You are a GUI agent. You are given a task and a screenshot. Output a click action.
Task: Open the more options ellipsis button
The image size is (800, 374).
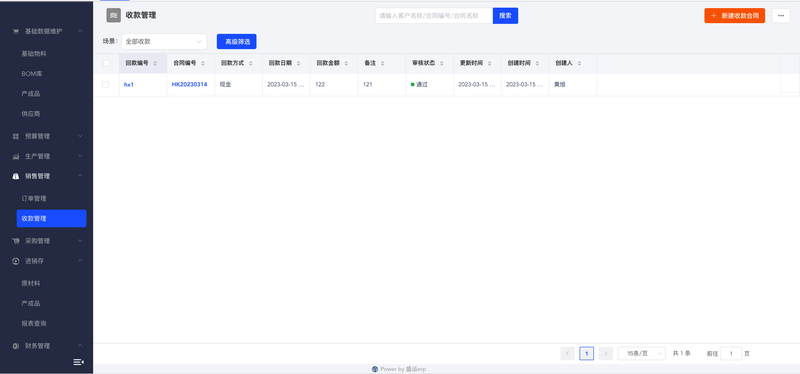[x=781, y=16]
